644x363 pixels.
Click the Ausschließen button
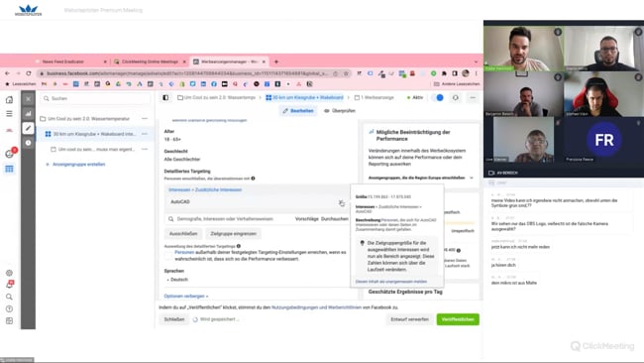[183, 234]
